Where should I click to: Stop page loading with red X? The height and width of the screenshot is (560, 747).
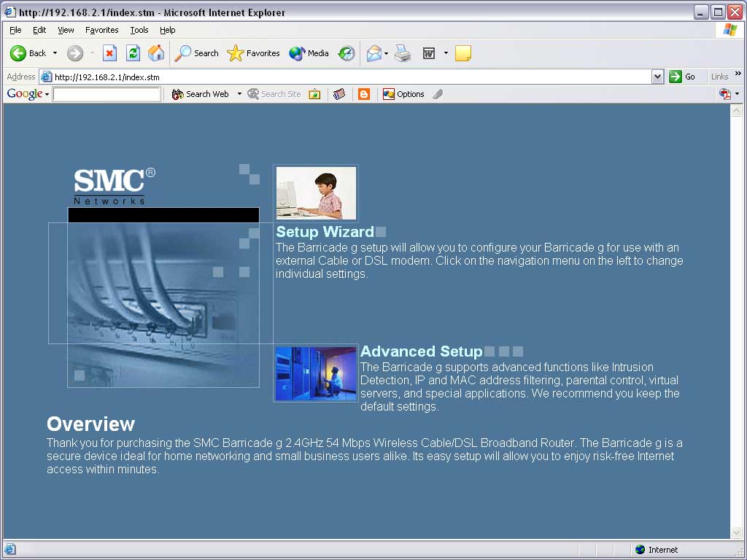(109, 53)
